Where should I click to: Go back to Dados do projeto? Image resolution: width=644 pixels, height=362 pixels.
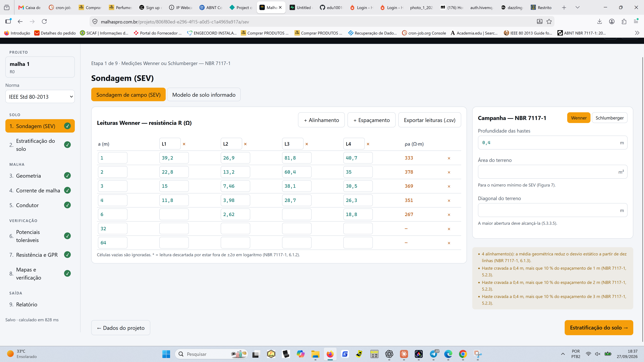121,328
